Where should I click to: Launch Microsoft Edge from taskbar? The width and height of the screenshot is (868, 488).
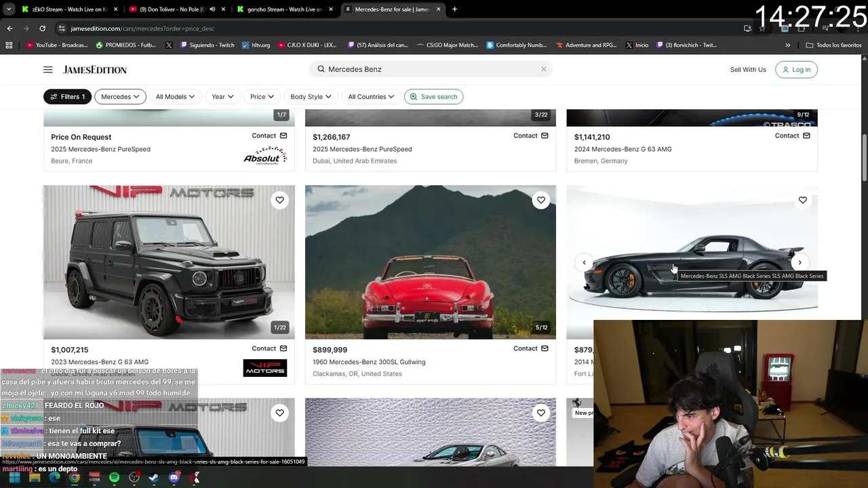point(54,478)
